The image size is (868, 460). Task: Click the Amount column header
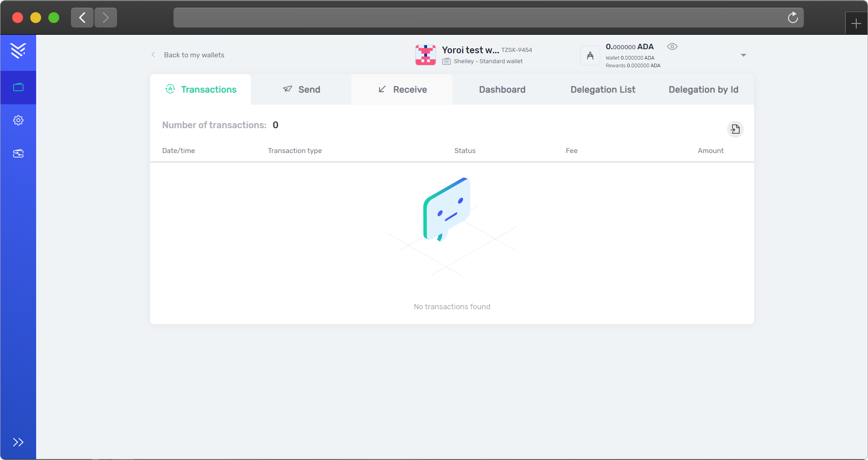pyautogui.click(x=710, y=151)
